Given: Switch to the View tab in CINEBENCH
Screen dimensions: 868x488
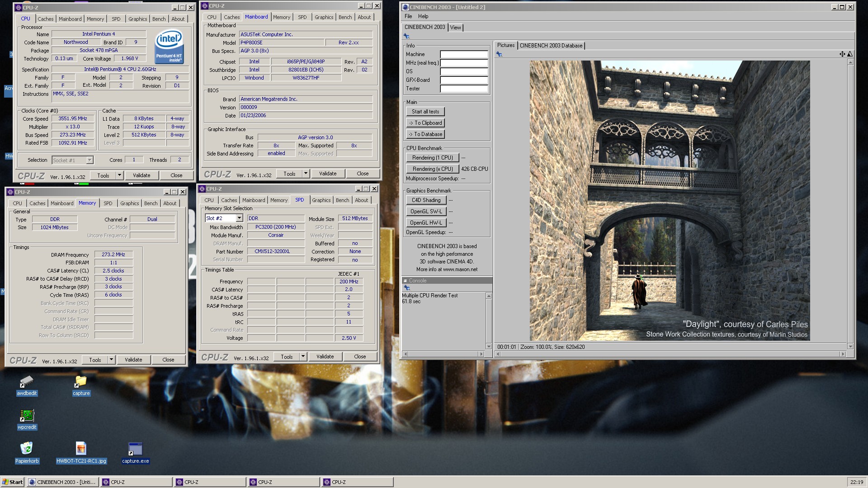Looking at the screenshot, I should (456, 28).
